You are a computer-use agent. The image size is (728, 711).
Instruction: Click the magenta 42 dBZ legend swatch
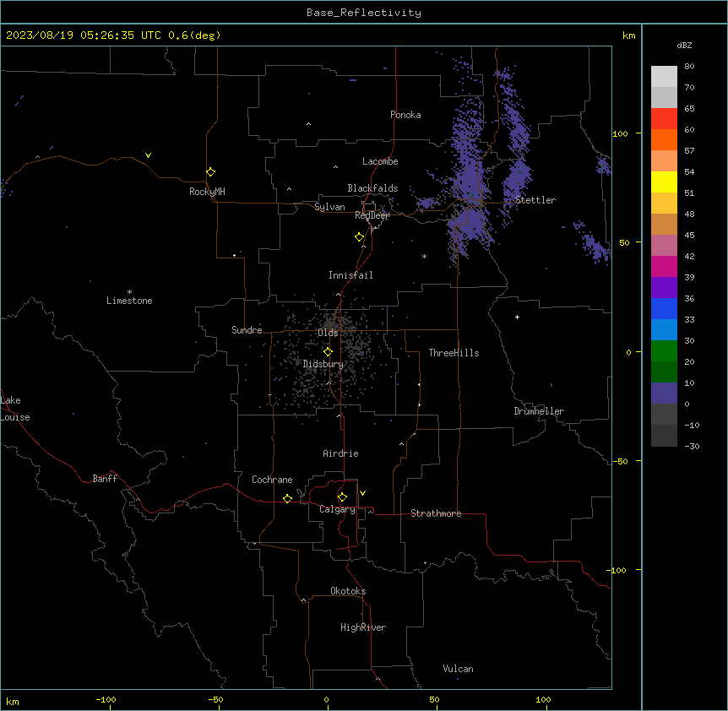[664, 266]
